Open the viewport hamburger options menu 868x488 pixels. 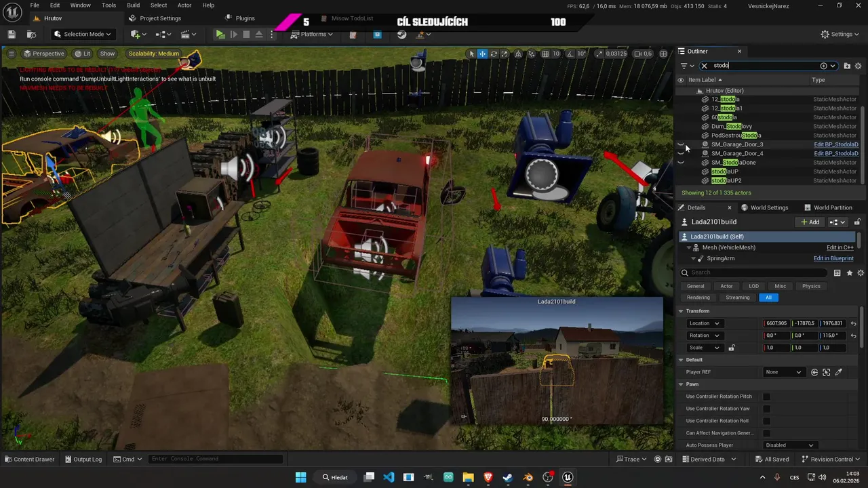[x=11, y=54]
